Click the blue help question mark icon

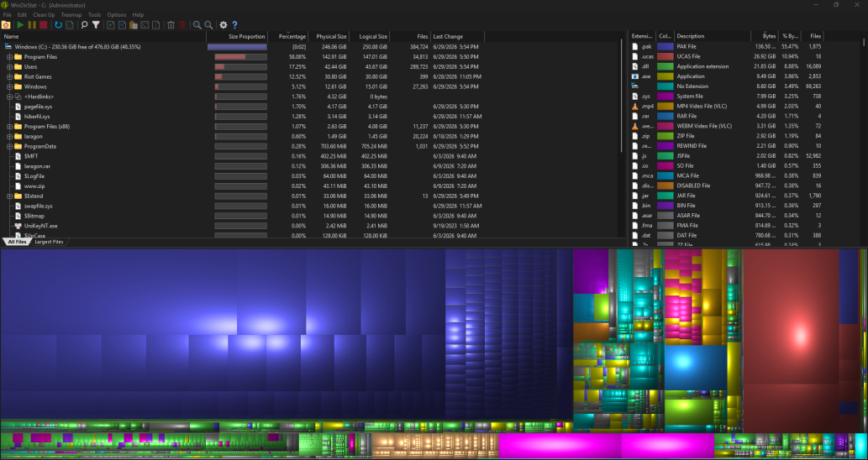(x=234, y=25)
